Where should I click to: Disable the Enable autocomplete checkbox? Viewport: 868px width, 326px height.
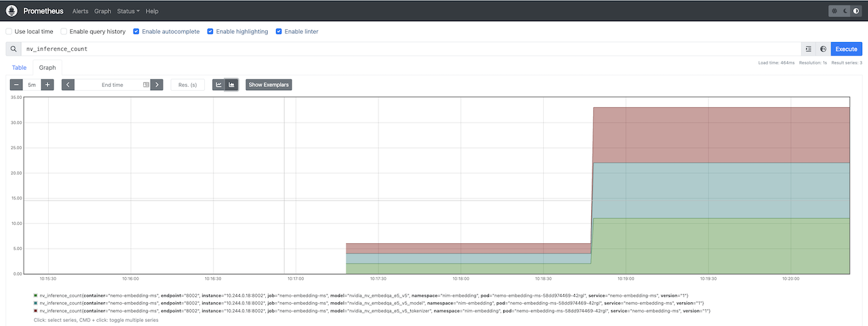pyautogui.click(x=136, y=32)
